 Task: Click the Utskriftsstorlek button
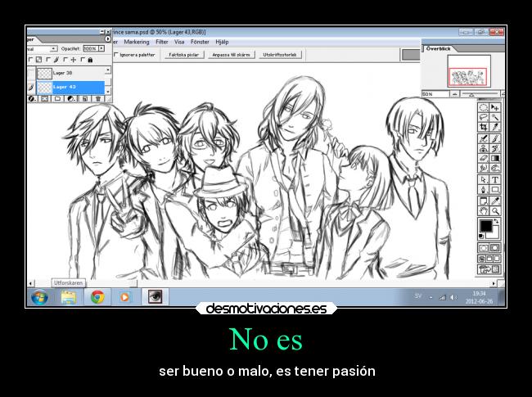[280, 55]
